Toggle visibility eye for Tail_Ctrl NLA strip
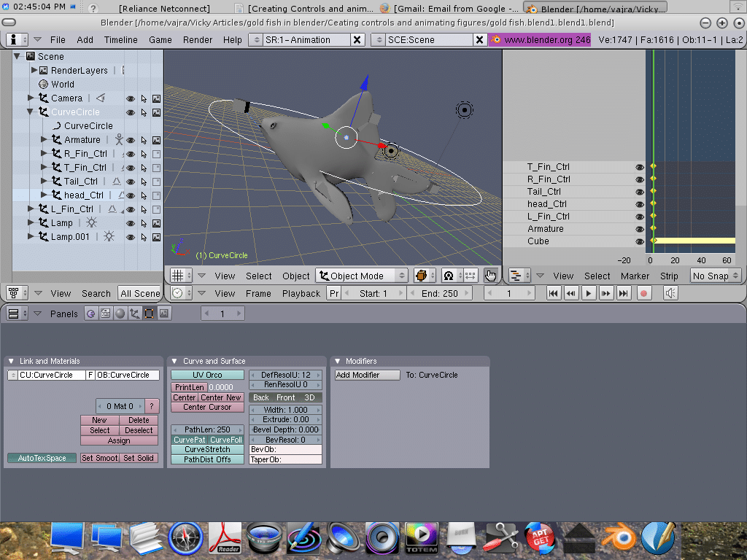This screenshot has height=560, width=747. coord(640,192)
